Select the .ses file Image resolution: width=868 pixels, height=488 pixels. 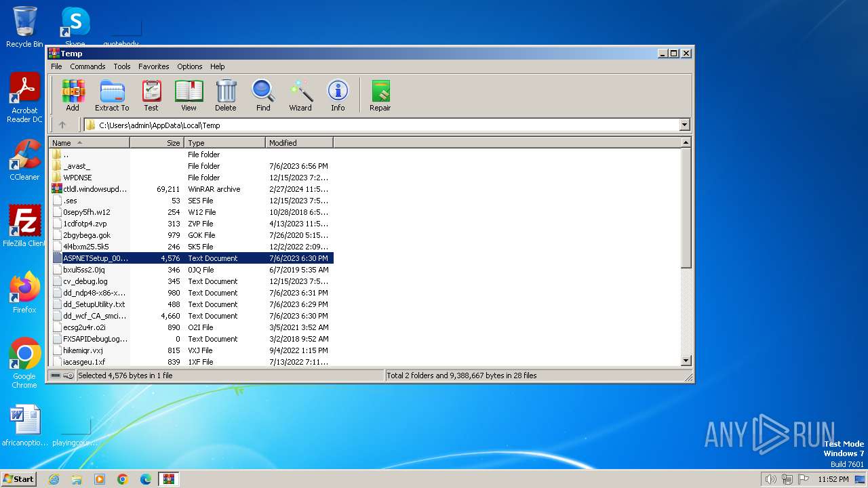[191, 201]
